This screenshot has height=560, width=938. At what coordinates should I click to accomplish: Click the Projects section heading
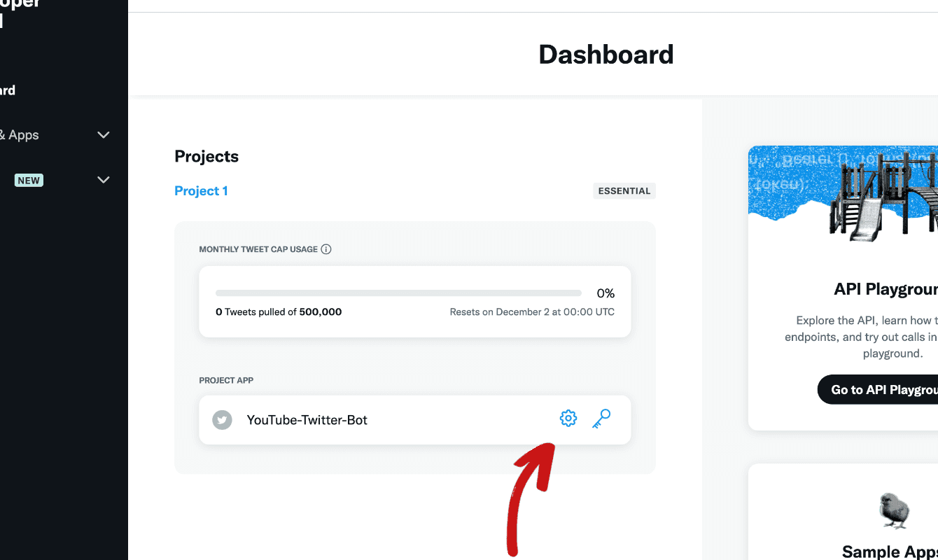[x=206, y=156]
